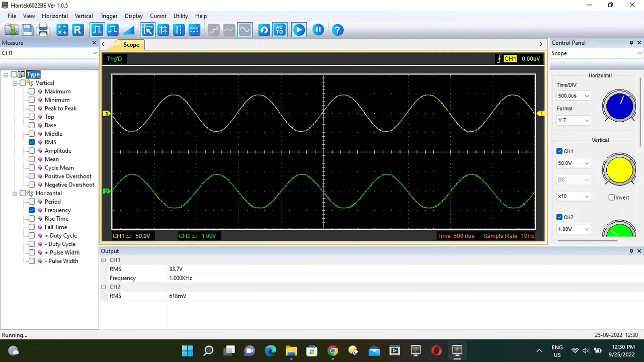Open the File menu
Viewport: 644px width, 362px height.
pyautogui.click(x=12, y=16)
